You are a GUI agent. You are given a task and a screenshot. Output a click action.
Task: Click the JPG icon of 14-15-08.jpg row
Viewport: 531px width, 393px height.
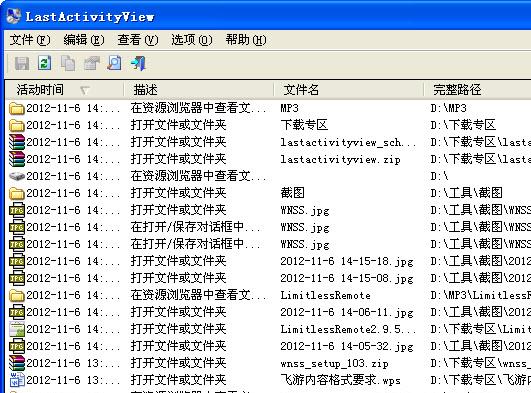tap(17, 278)
